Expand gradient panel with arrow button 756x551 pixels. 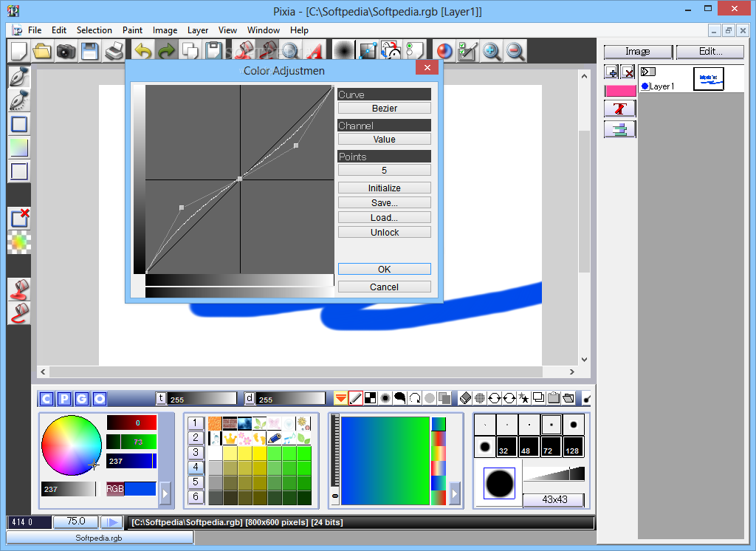tap(455, 493)
